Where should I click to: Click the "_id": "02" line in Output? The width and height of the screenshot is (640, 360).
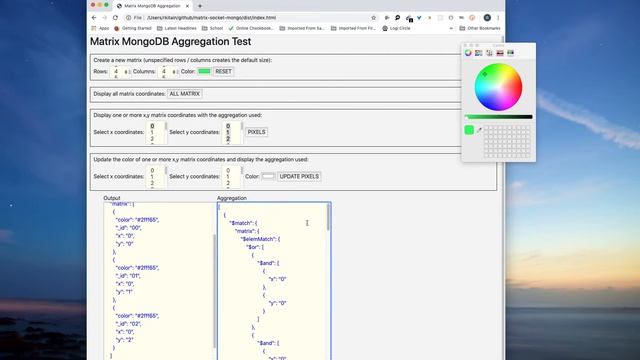129,324
